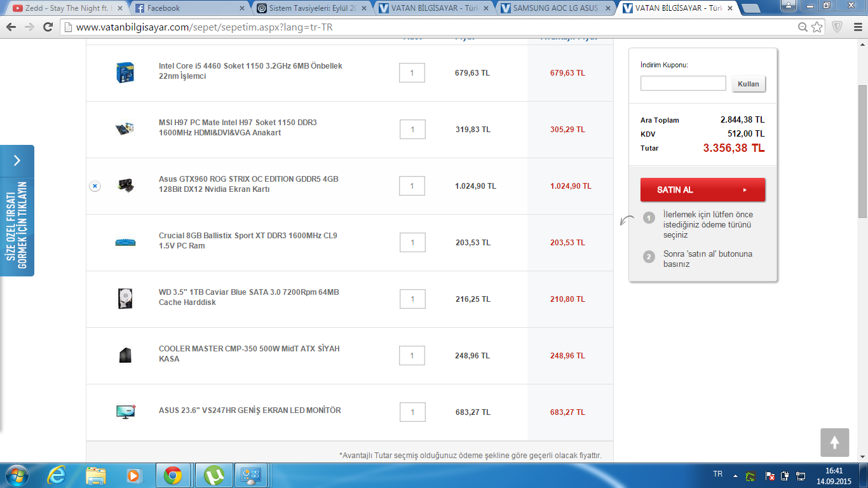
Task: Open the Asus GTX960 ROG STRIX product link
Action: click(x=248, y=184)
